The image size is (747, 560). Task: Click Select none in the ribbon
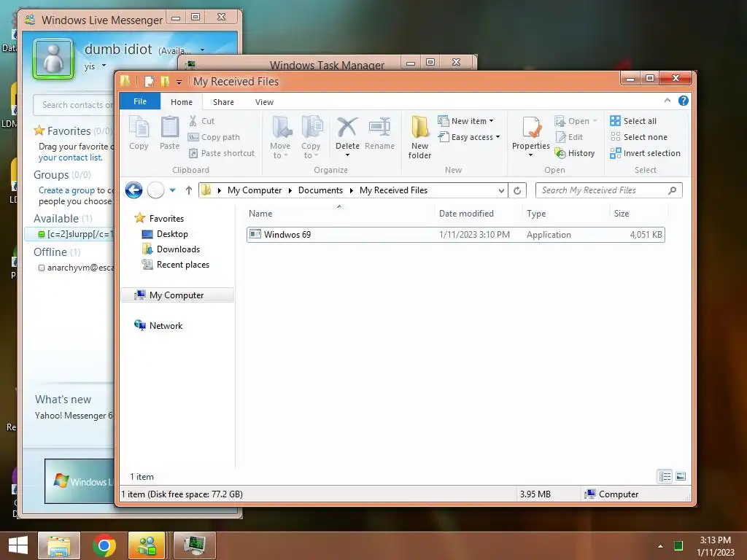(x=639, y=137)
